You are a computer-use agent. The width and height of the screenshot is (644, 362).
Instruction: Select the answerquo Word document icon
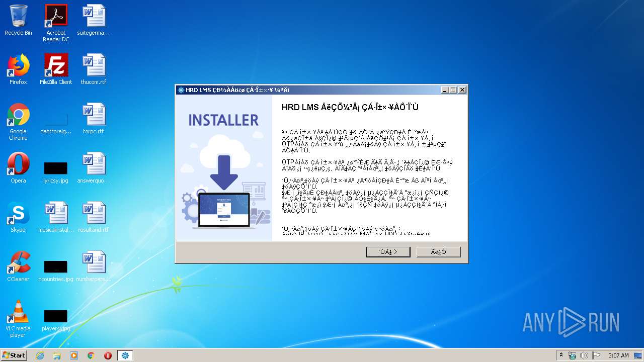coord(94,168)
